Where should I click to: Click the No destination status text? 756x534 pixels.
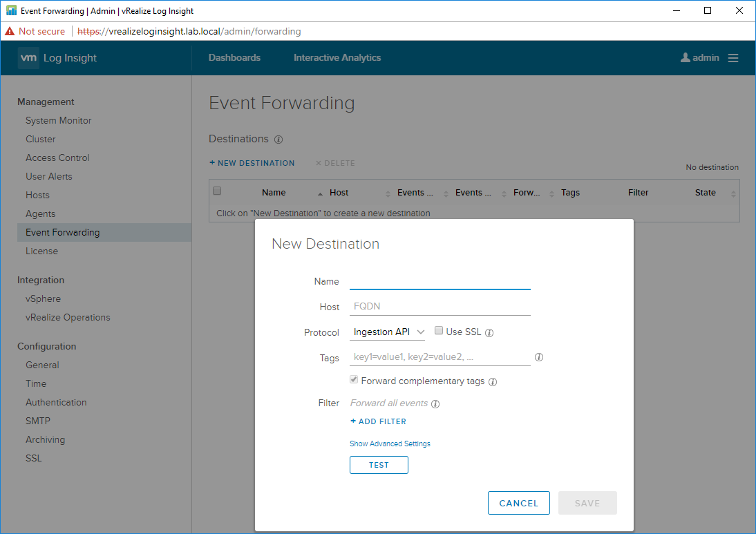(x=712, y=167)
